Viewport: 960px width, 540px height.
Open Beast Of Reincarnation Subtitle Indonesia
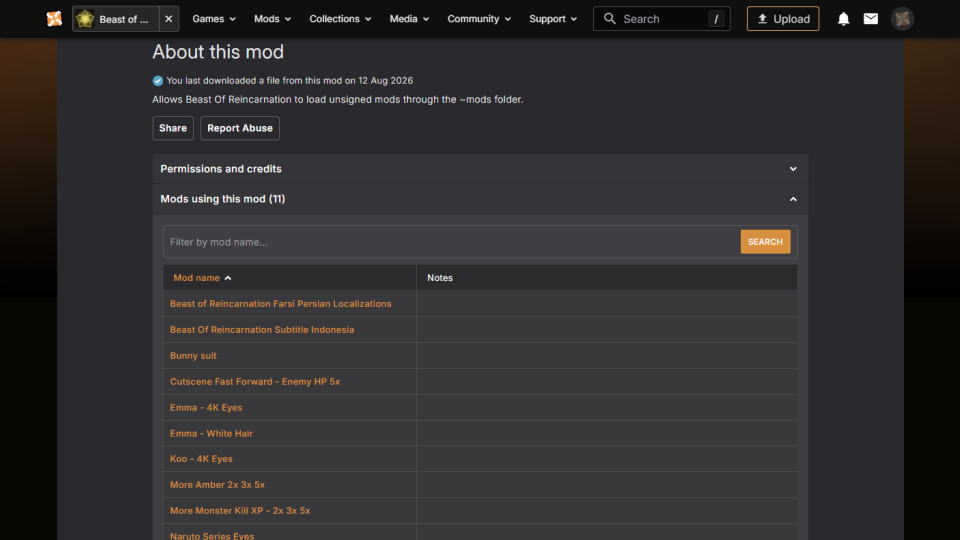(x=262, y=329)
